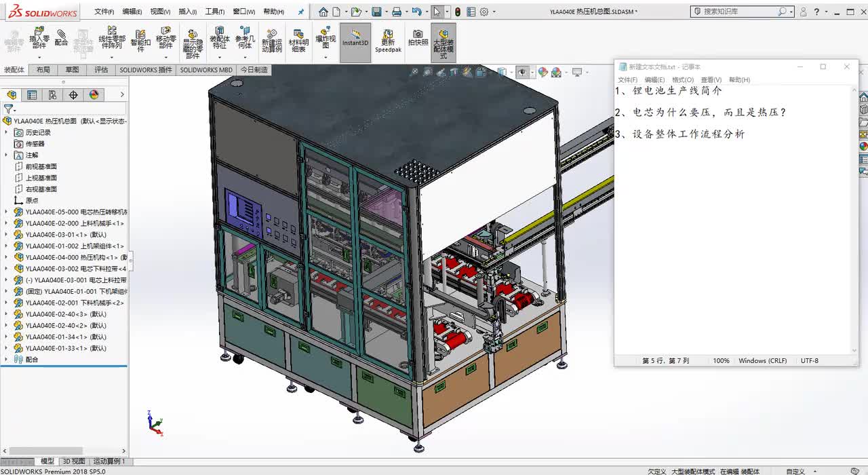Switch to the ConfigurationManager panel tab
The height and width of the screenshot is (475, 868).
52,95
